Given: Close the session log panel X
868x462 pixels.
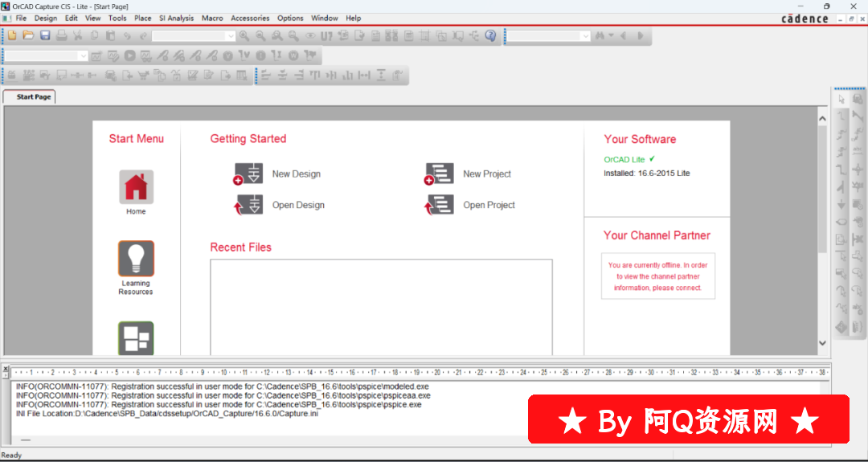Looking at the screenshot, I should click(6, 369).
